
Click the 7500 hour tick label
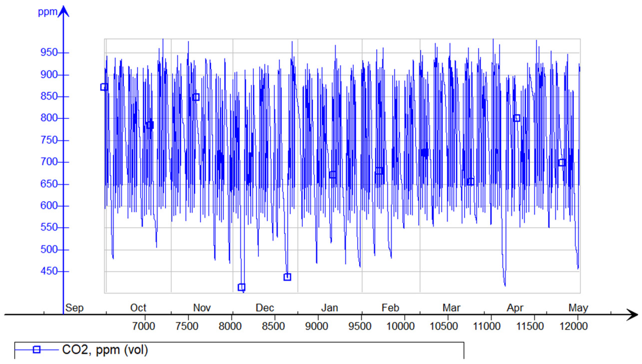click(x=187, y=327)
